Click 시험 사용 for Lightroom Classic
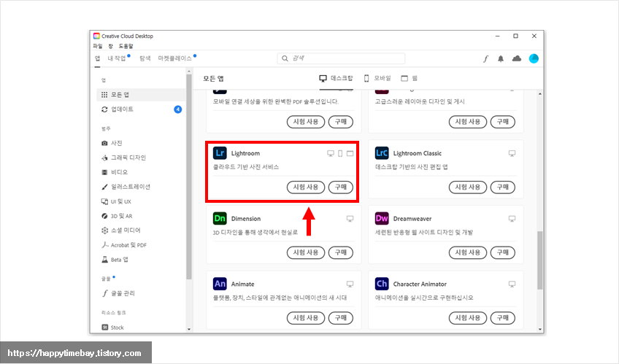This screenshot has width=619, height=364. point(468,187)
